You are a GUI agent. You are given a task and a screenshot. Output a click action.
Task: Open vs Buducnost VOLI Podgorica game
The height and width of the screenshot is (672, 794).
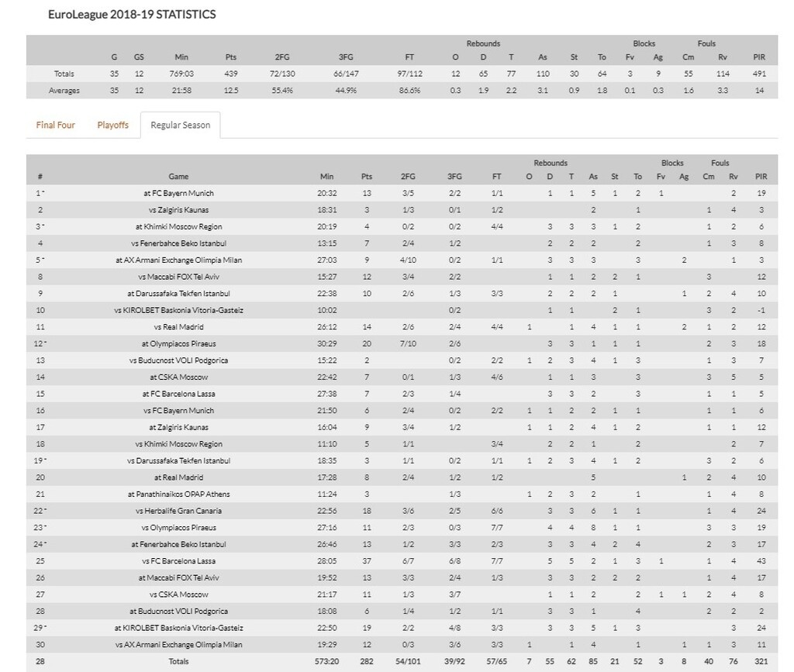tap(179, 360)
